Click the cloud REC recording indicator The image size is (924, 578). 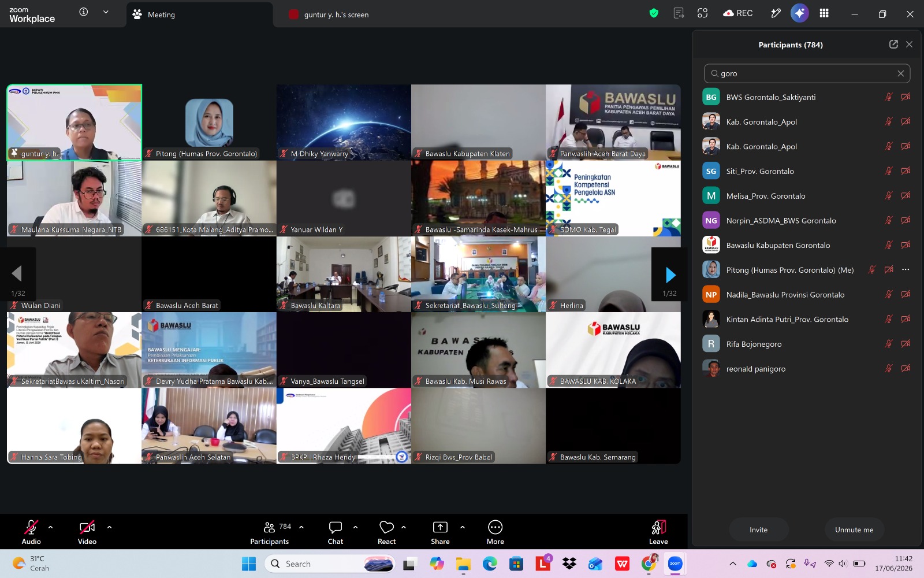tap(738, 13)
